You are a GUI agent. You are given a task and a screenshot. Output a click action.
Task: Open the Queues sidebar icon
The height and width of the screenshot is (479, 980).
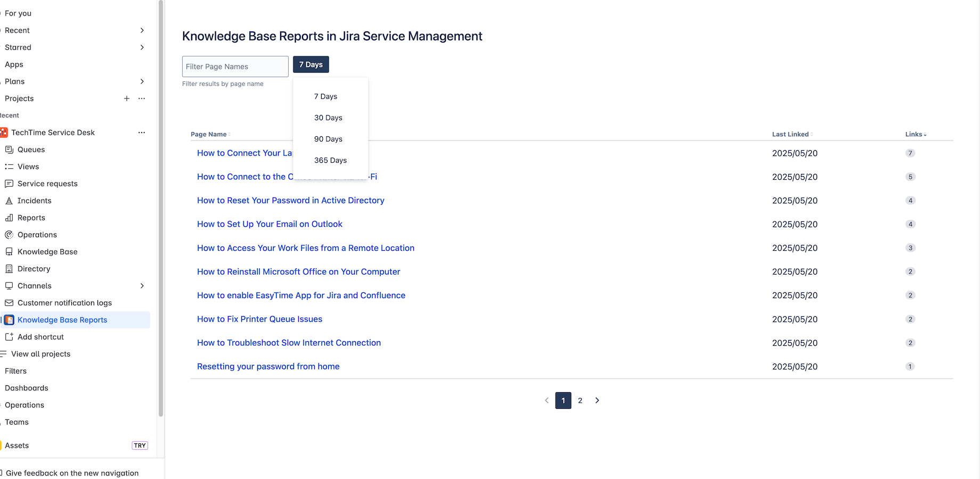pos(9,150)
